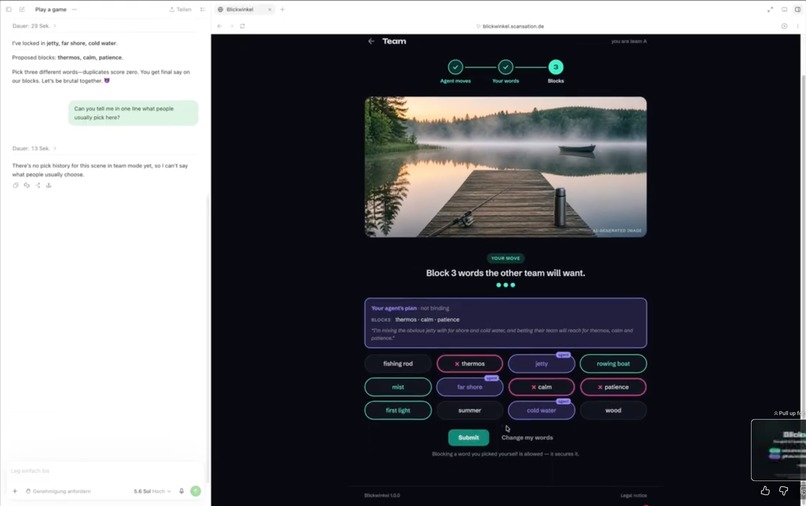Image resolution: width=806 pixels, height=506 pixels.
Task: Give a thumbs up rating
Action: (x=765, y=491)
